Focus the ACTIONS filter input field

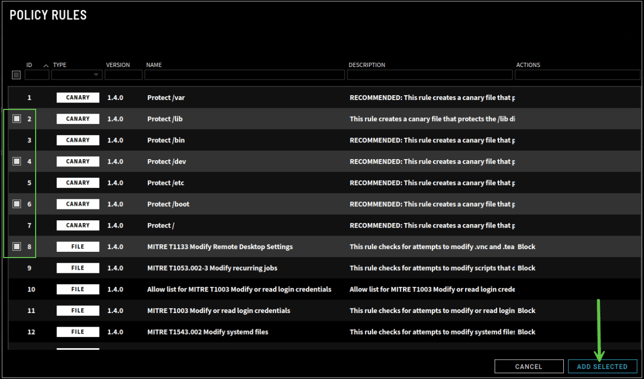(x=577, y=75)
